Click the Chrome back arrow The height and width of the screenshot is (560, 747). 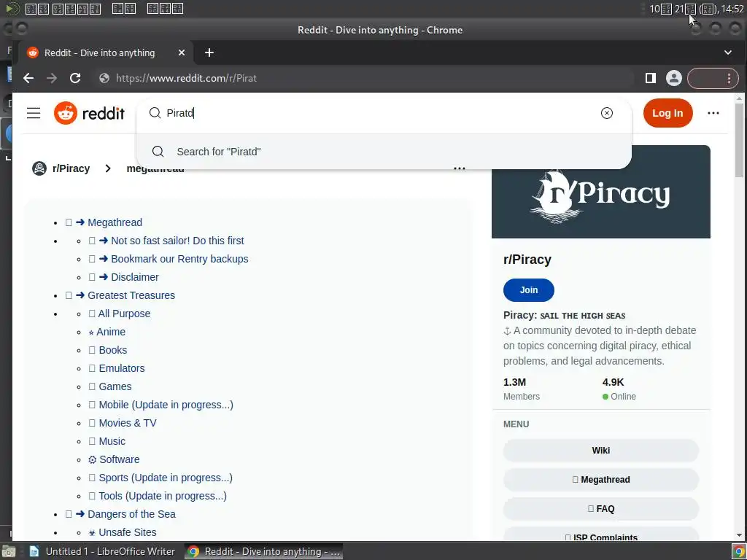[28, 78]
